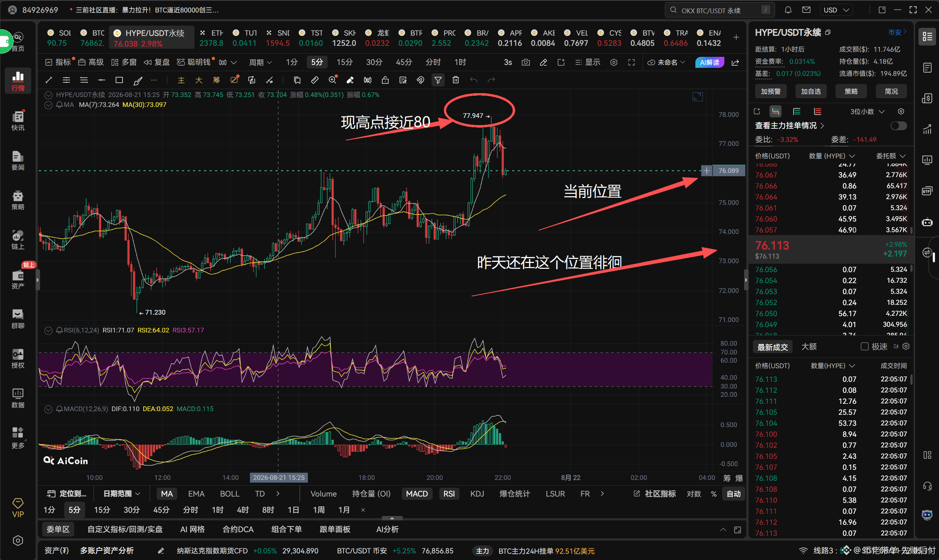Toggle the % percentage scale
This screenshot has width=939, height=560.
tap(714, 494)
